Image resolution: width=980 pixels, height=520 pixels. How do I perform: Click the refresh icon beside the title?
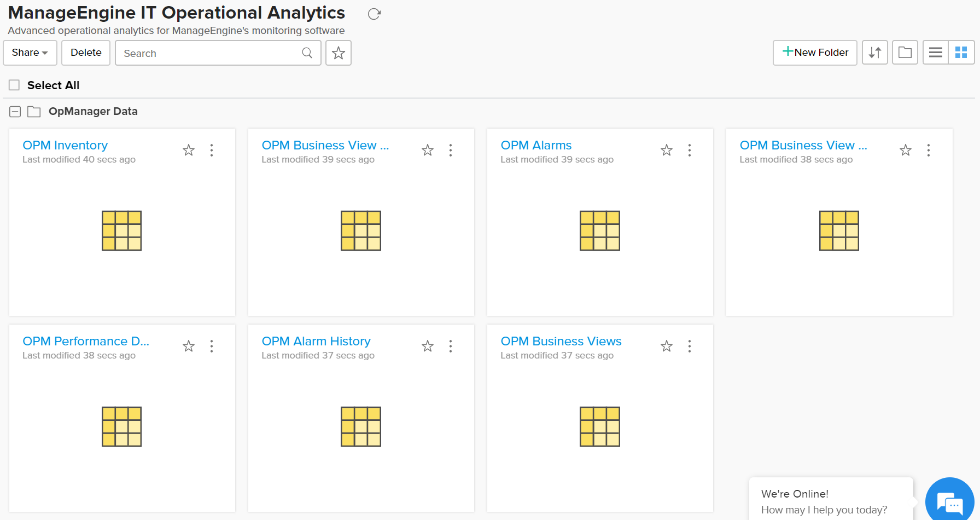pyautogui.click(x=374, y=14)
